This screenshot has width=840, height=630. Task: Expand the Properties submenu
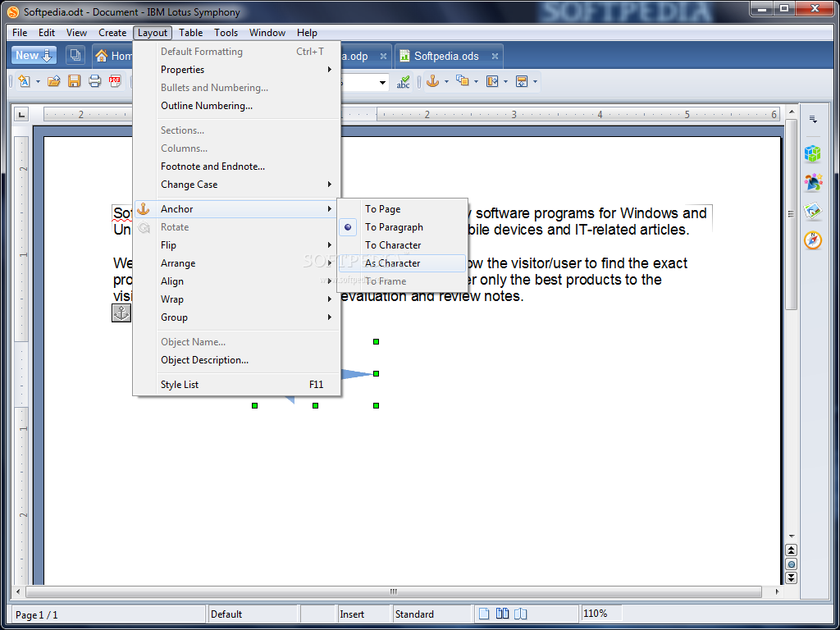pos(237,70)
